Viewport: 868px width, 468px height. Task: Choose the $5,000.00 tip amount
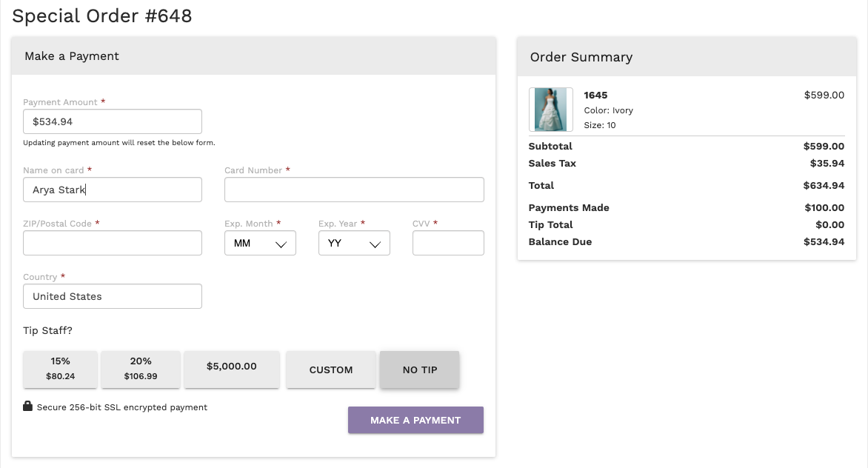click(x=231, y=369)
